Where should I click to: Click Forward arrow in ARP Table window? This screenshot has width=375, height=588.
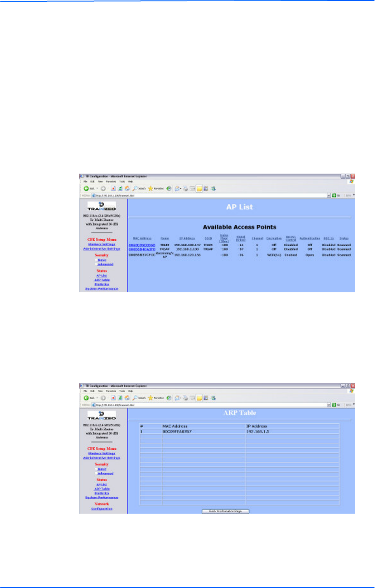click(x=103, y=398)
